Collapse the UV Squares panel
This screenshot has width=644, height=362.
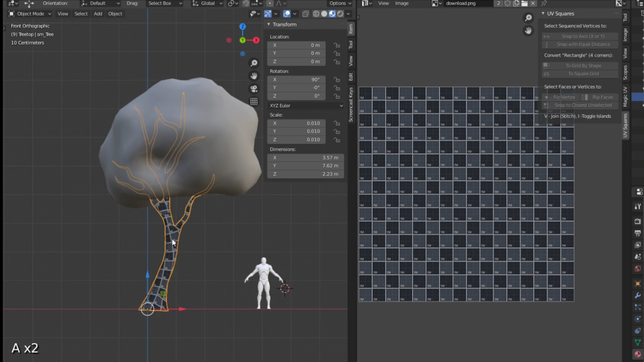(x=543, y=14)
